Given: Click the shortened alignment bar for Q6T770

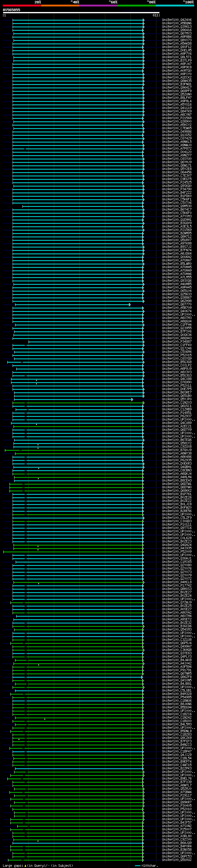Looking at the screenshot, I should click(x=73, y=305).
